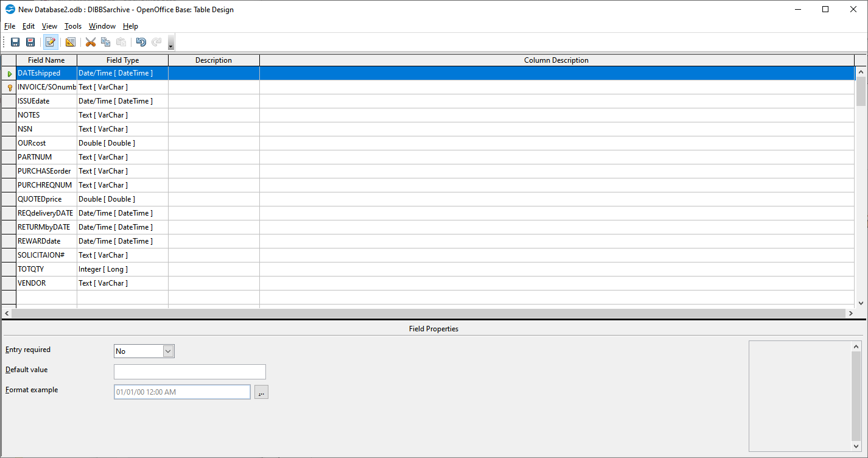Toggle Edit mode pencil icon
868x458 pixels.
[x=51, y=42]
